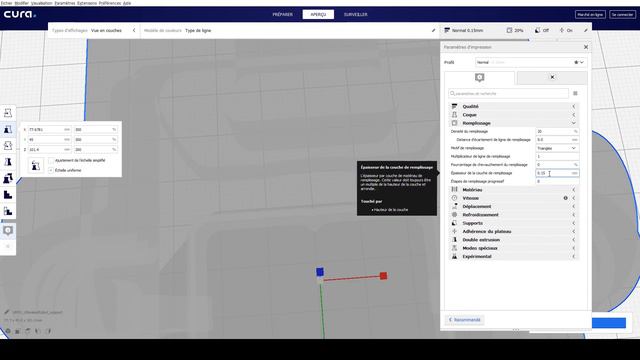Click the Supports category icon
Viewport: 640px width, 360px height.
pyautogui.click(x=454, y=223)
